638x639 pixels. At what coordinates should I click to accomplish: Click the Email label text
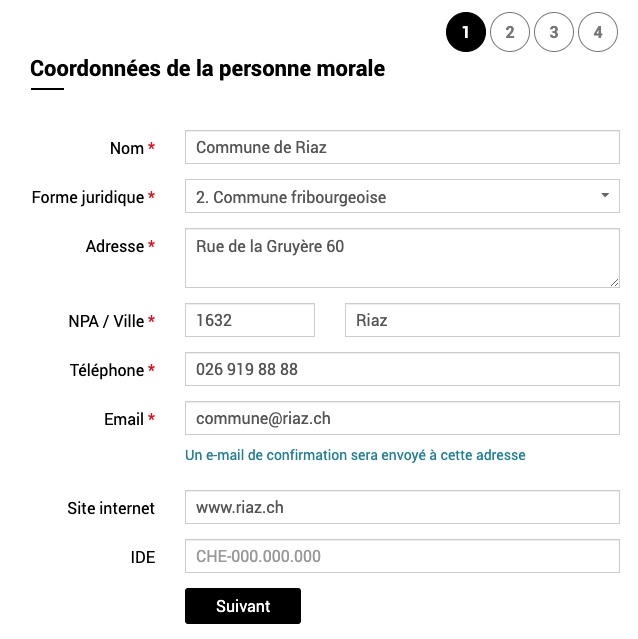124,419
